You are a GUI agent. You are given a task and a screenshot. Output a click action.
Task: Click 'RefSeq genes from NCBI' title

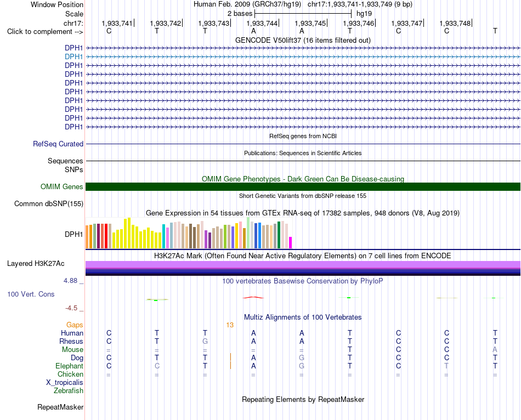pyautogui.click(x=303, y=136)
